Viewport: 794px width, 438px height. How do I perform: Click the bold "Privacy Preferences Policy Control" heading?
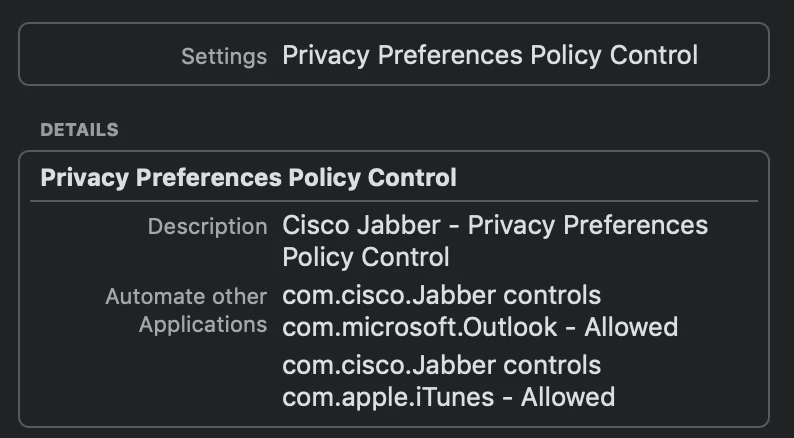(x=248, y=178)
